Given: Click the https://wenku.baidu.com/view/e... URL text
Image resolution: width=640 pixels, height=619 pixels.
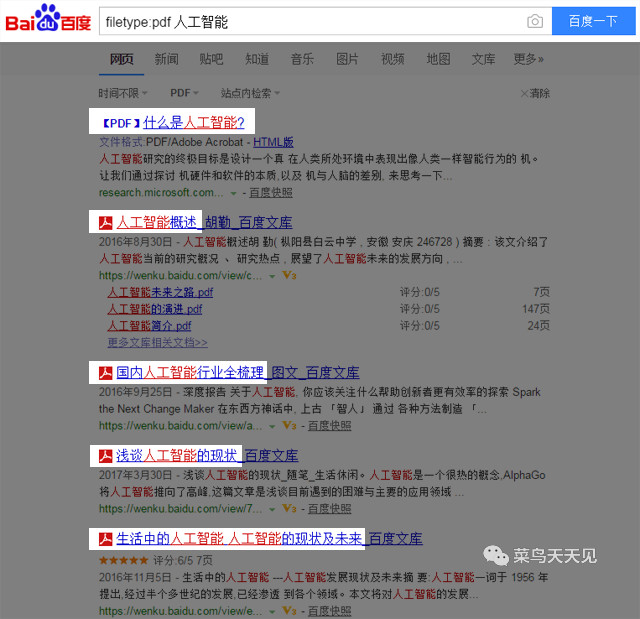Looking at the screenshot, I should [x=180, y=611].
